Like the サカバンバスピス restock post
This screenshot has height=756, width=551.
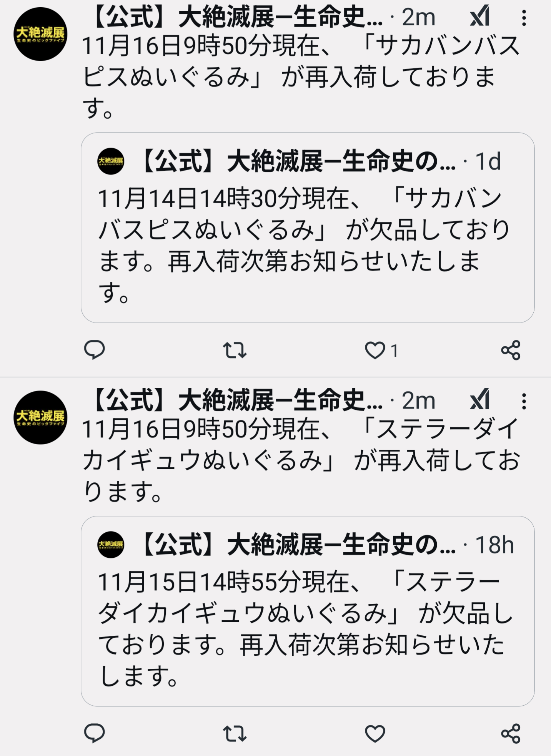point(375,350)
